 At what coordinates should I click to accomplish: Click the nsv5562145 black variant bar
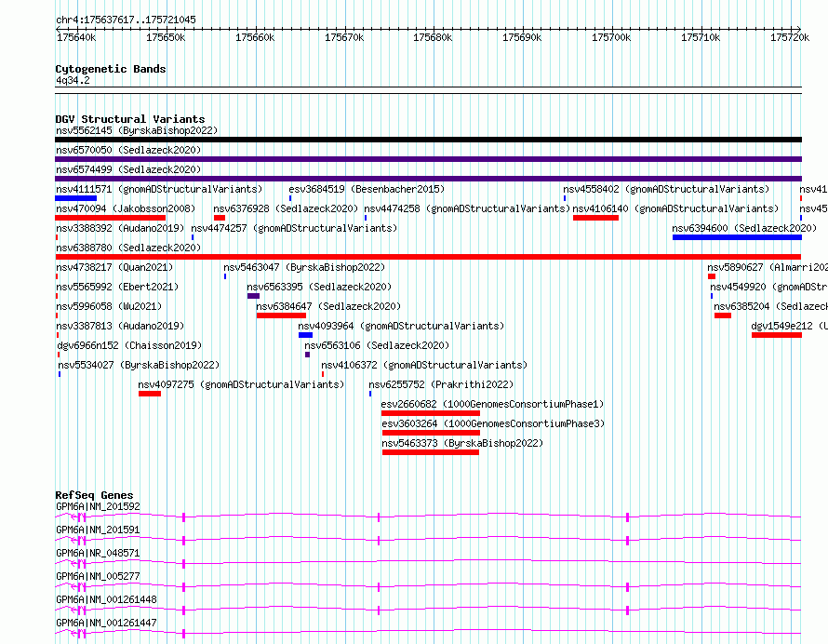[428, 140]
